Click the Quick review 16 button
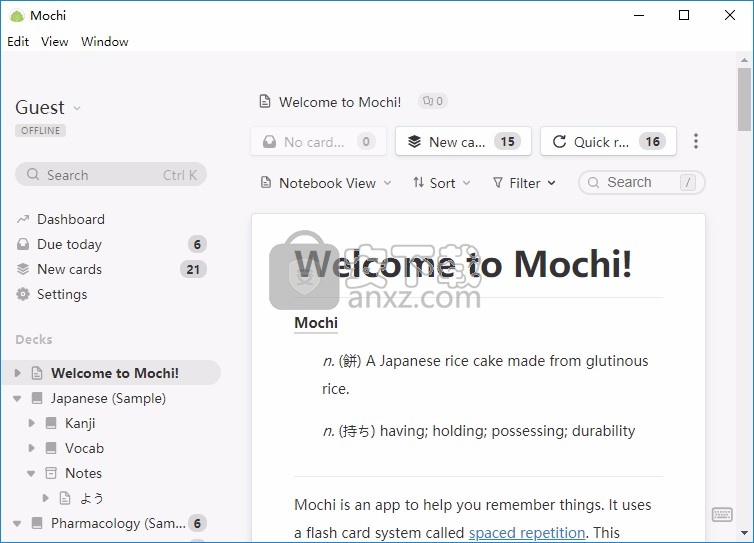This screenshot has width=754, height=543. pos(608,141)
